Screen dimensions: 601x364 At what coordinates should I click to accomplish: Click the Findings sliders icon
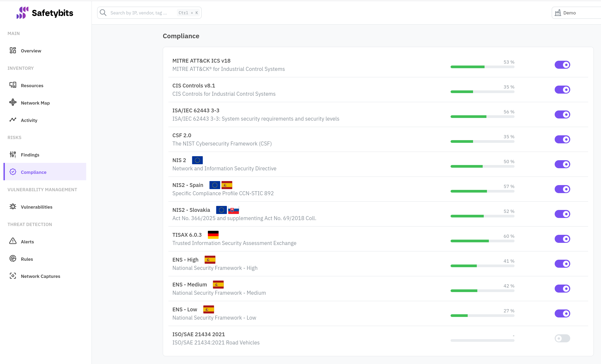click(13, 155)
